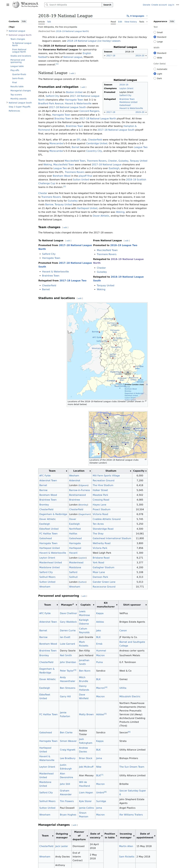This screenshot has width=186, height=868.
Task: Click Create account link
Action: [x=159, y=5]
